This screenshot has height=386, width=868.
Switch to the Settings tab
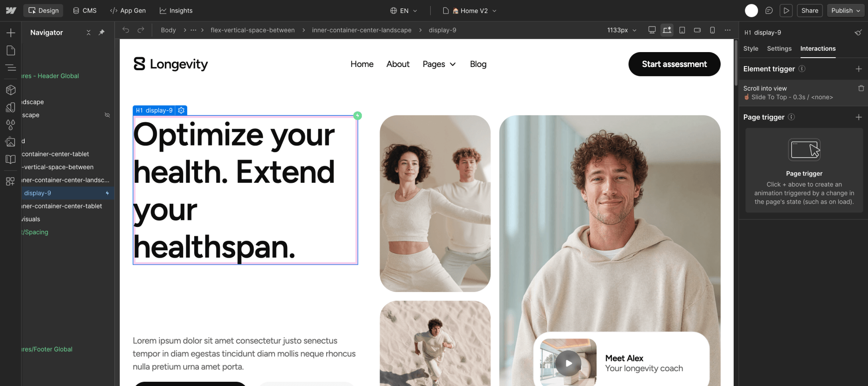pos(779,48)
